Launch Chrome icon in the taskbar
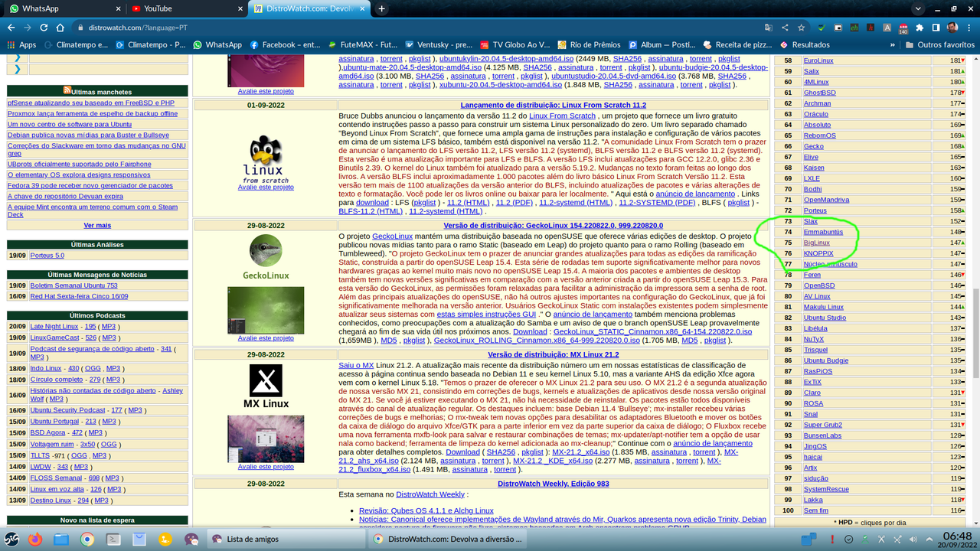This screenshot has height=551, width=980. click(87, 539)
